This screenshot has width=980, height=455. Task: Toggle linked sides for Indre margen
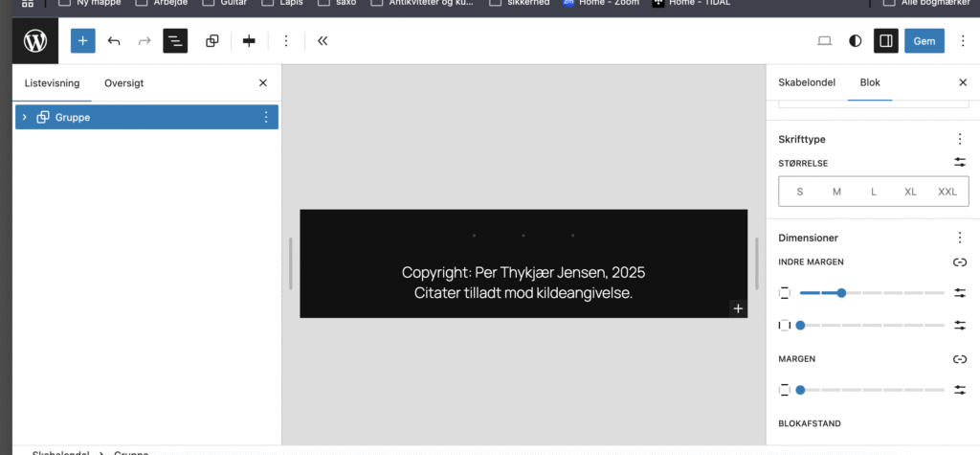960,262
